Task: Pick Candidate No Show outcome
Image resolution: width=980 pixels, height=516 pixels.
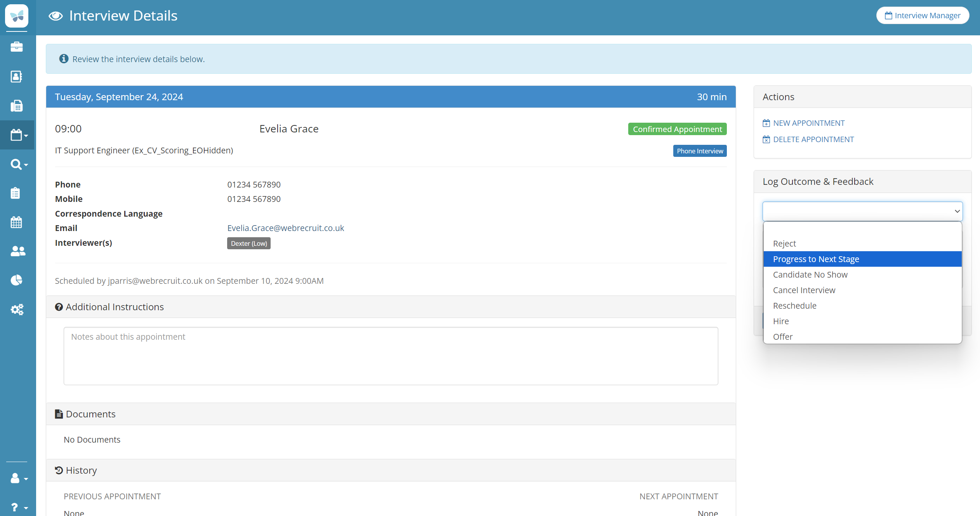Action: [x=810, y=275]
